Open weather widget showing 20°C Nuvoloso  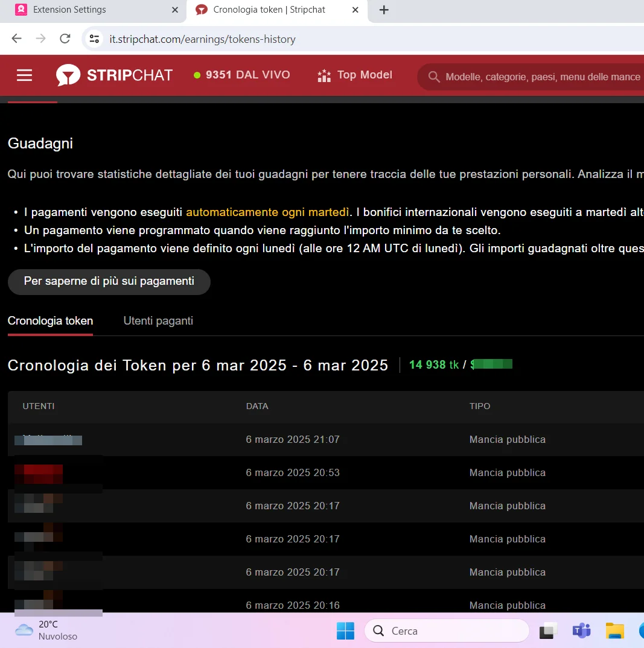46,631
